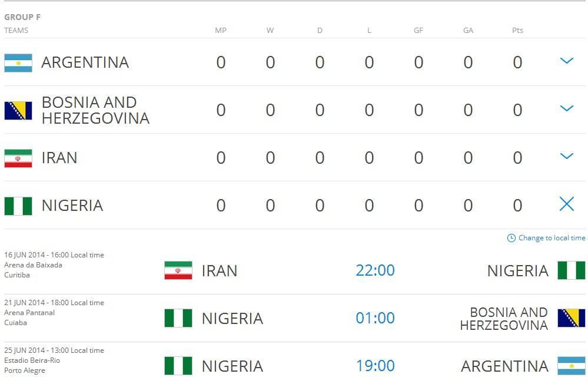Expand Iran's fixtures row
This screenshot has height=387, width=588.
(566, 157)
